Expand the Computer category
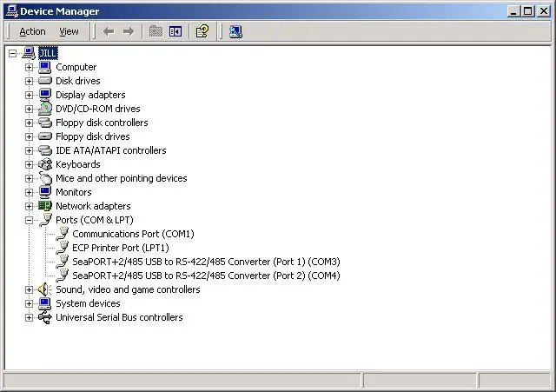 29,68
